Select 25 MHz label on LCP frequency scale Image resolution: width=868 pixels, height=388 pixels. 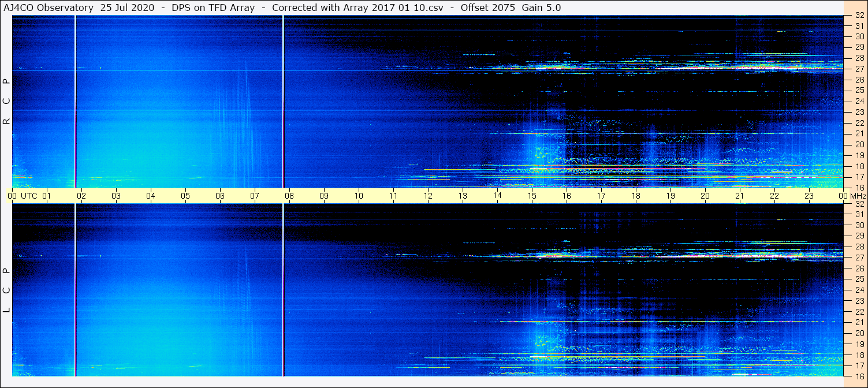859,279
